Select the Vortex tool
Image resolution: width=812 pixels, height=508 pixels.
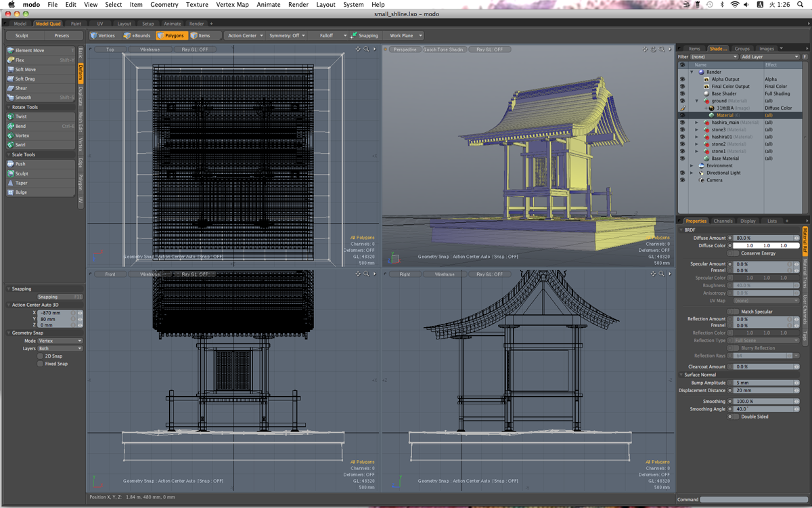22,135
